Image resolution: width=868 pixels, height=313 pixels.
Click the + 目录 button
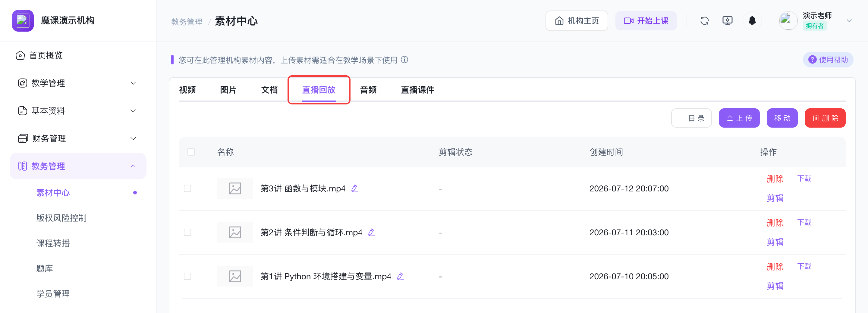691,118
